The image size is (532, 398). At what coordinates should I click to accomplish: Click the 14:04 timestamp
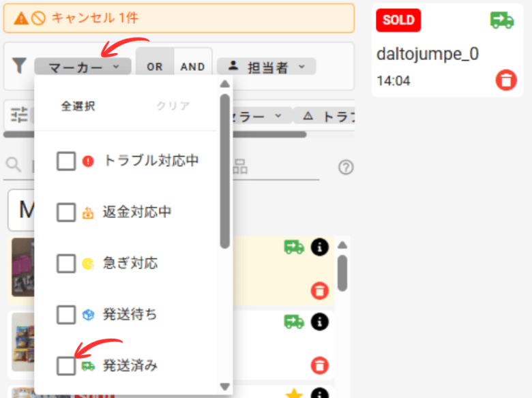[394, 81]
